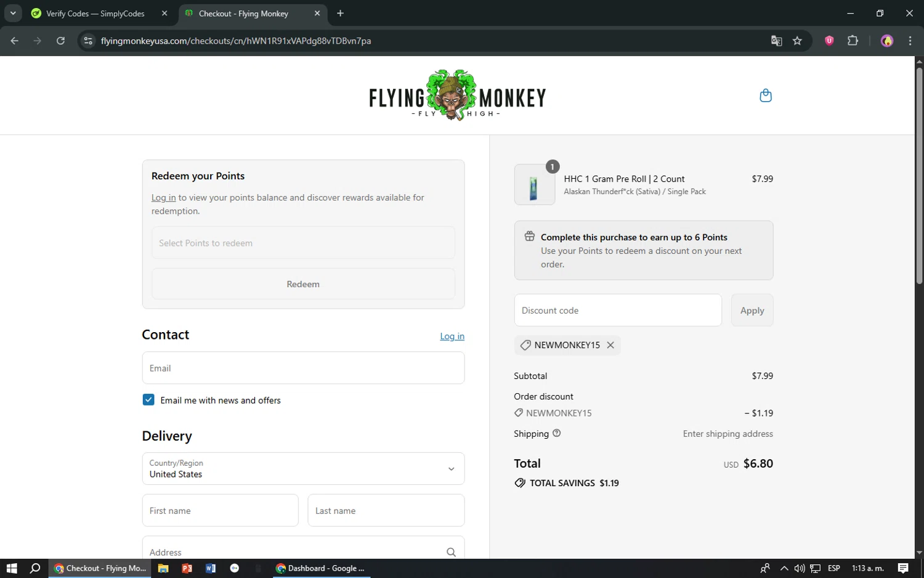Click the browser forward arrow
Viewport: 924px width, 578px height.
click(x=38, y=41)
